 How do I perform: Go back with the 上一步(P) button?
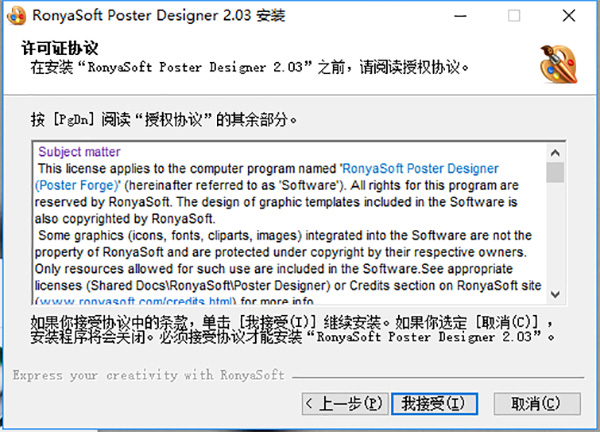pos(345,403)
